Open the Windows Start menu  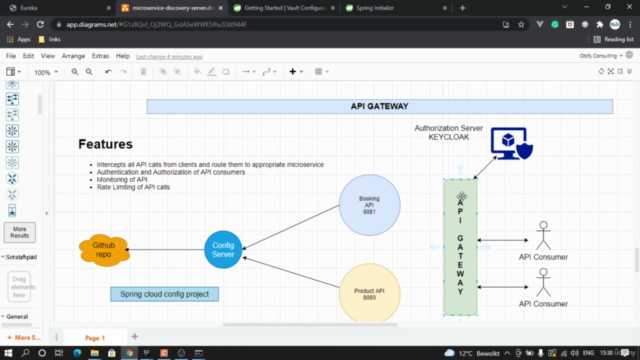[8, 353]
